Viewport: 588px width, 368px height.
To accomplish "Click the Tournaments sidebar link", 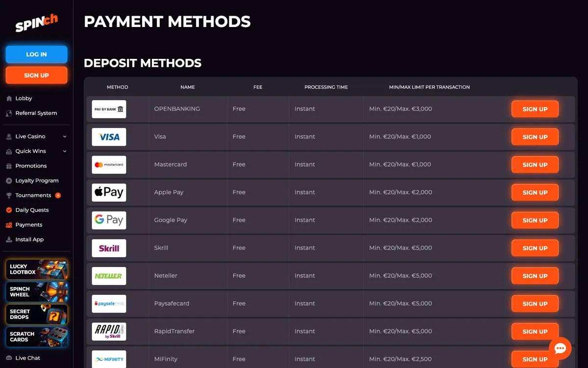I will pos(33,196).
